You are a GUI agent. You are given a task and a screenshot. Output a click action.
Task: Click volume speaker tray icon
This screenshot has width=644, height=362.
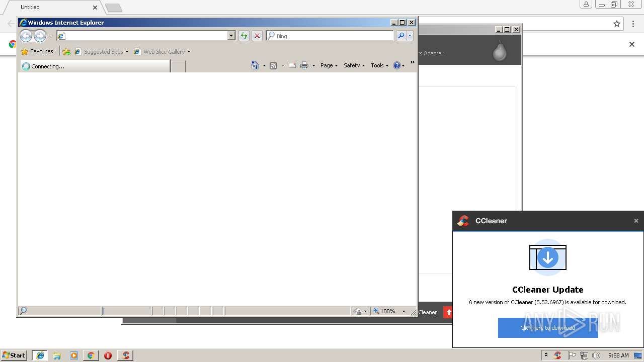pos(596,355)
